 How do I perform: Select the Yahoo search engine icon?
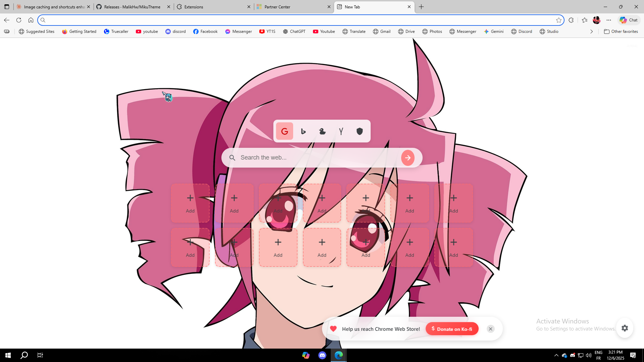pos(341,131)
